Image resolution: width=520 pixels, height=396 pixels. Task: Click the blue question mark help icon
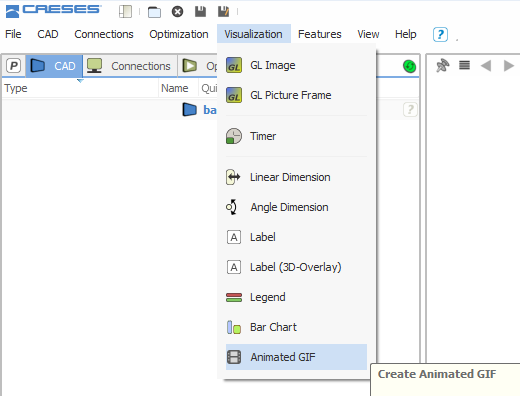pyautogui.click(x=440, y=34)
